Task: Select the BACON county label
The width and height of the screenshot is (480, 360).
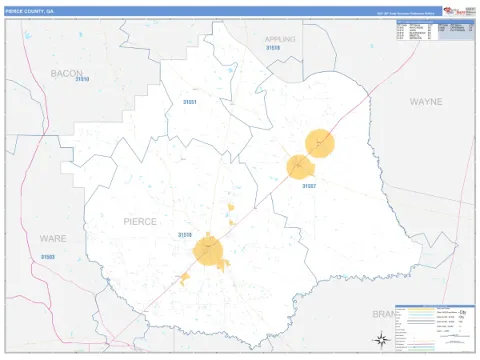Action: point(66,73)
